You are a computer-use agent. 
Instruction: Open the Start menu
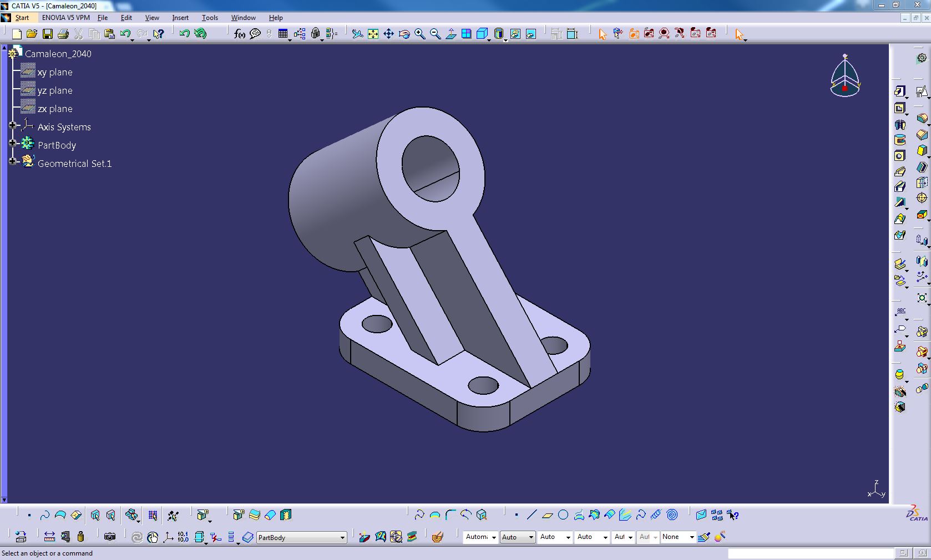pos(22,18)
